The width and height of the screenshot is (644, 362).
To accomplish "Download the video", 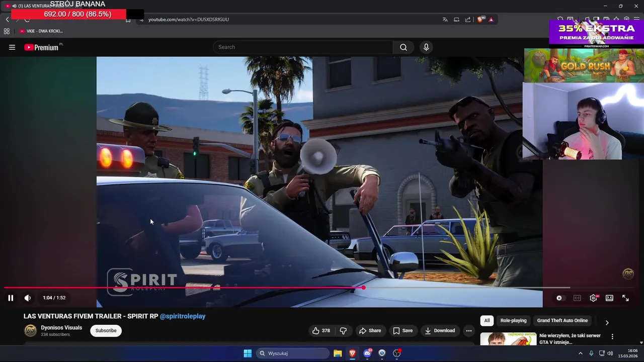I will pos(440,331).
